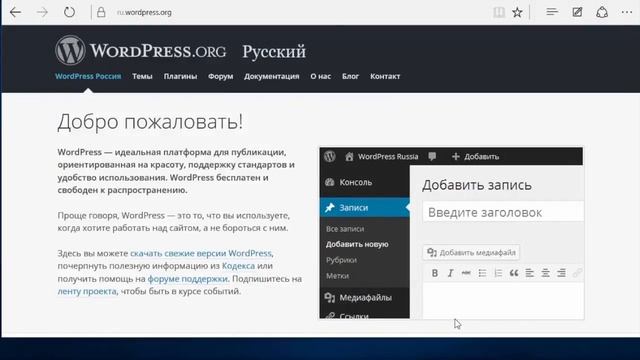640x360 pixels.
Task: Click the align center icon
Action: coord(545,273)
